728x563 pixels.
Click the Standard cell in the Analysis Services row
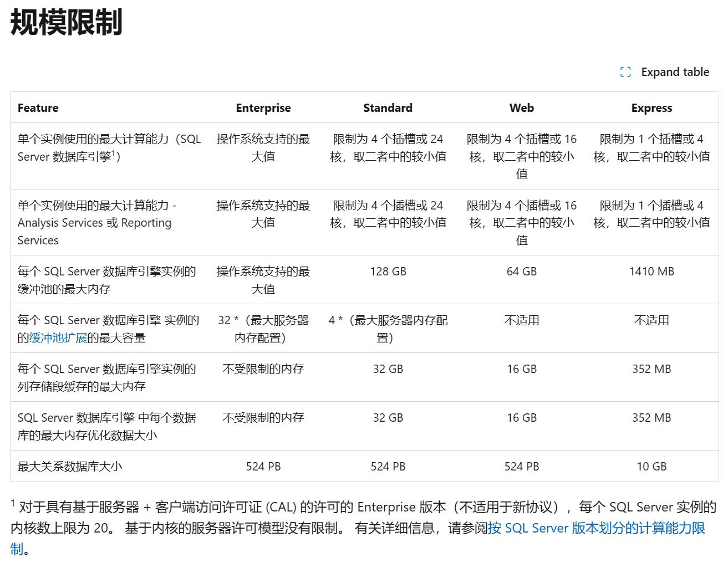click(x=388, y=214)
